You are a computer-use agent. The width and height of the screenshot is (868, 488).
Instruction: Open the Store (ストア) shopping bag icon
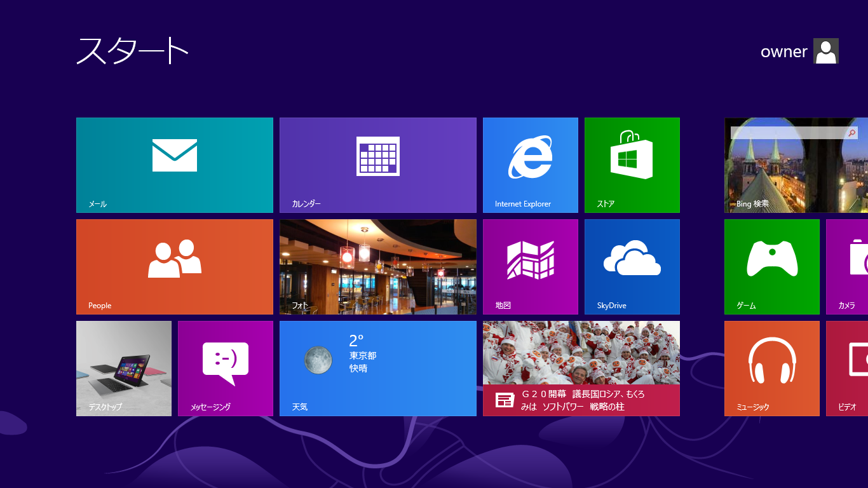pos(632,155)
